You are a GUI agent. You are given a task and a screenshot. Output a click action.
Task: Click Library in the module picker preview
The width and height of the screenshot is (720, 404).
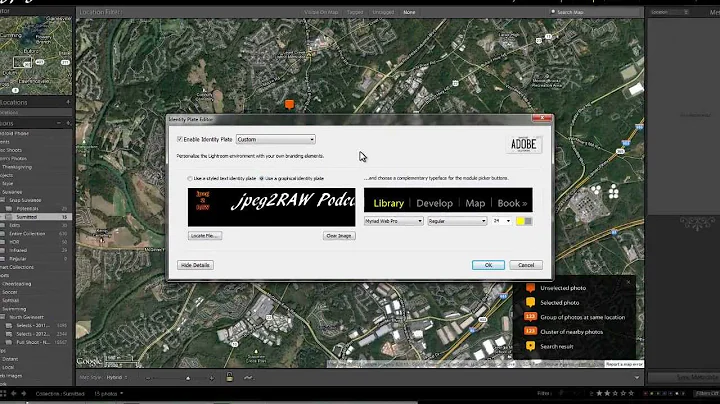pos(388,203)
